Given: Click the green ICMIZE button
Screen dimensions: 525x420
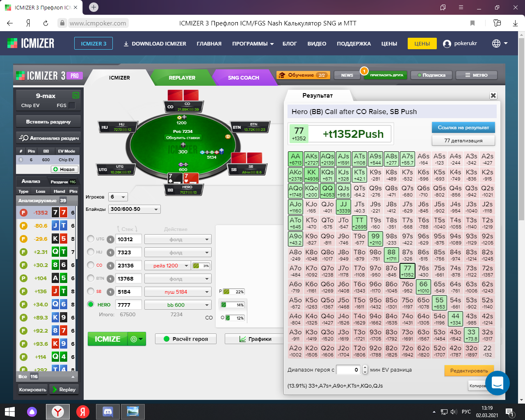Looking at the screenshot, I should point(107,339).
